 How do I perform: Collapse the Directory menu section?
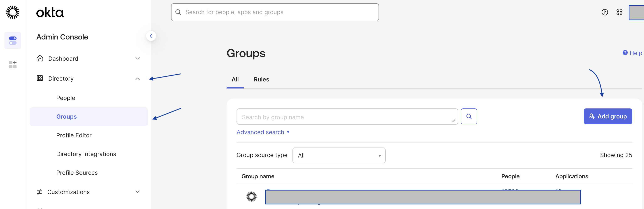click(137, 79)
